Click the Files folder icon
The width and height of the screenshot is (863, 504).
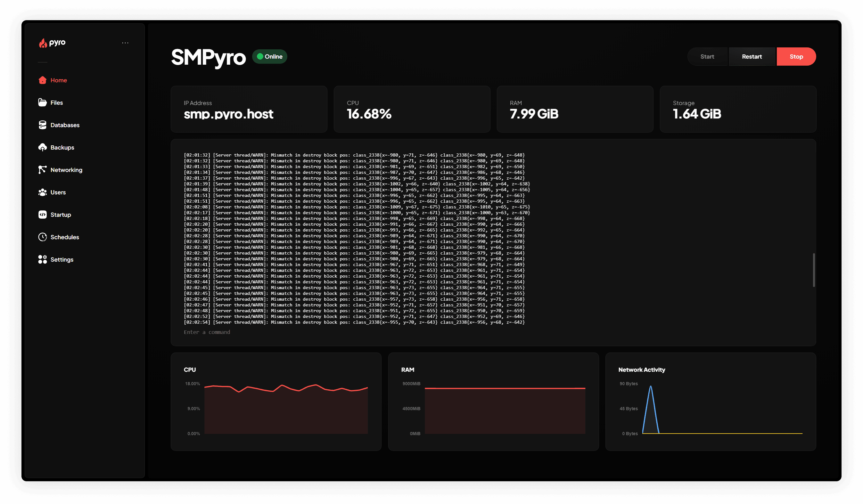click(43, 102)
